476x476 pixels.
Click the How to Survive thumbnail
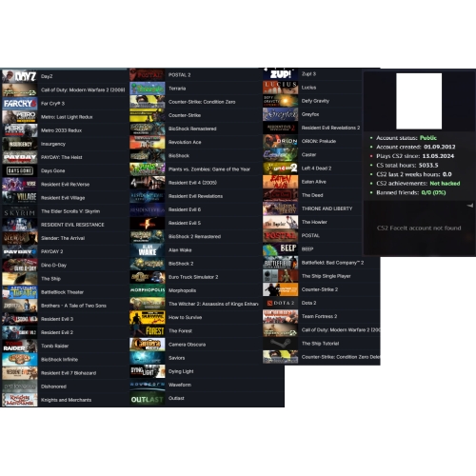[148, 317]
